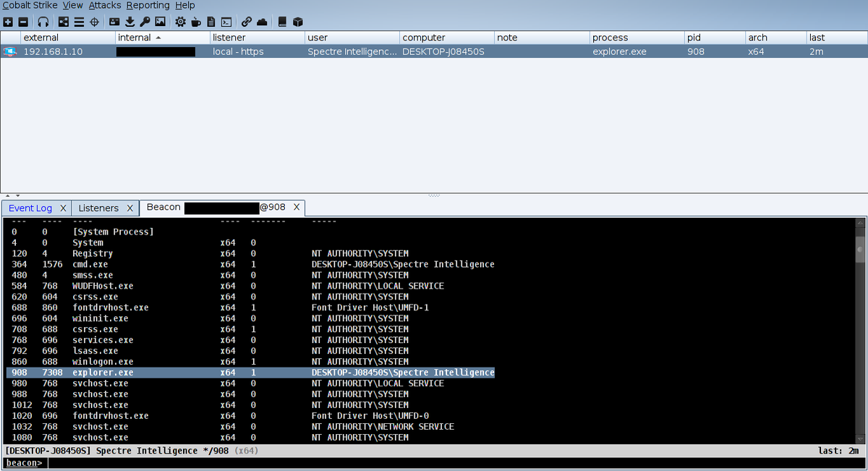Viewport: 868px width, 471px height.
Task: Close the Listeners tab
Action: 129,208
